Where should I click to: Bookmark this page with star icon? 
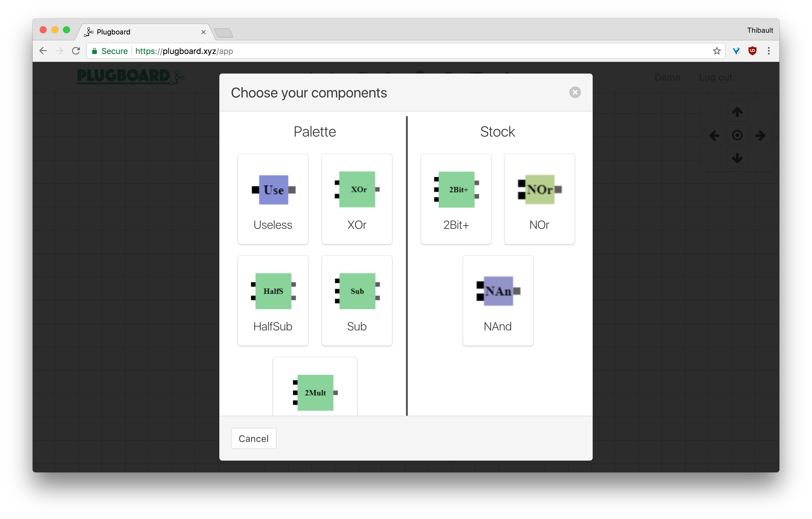(x=717, y=51)
